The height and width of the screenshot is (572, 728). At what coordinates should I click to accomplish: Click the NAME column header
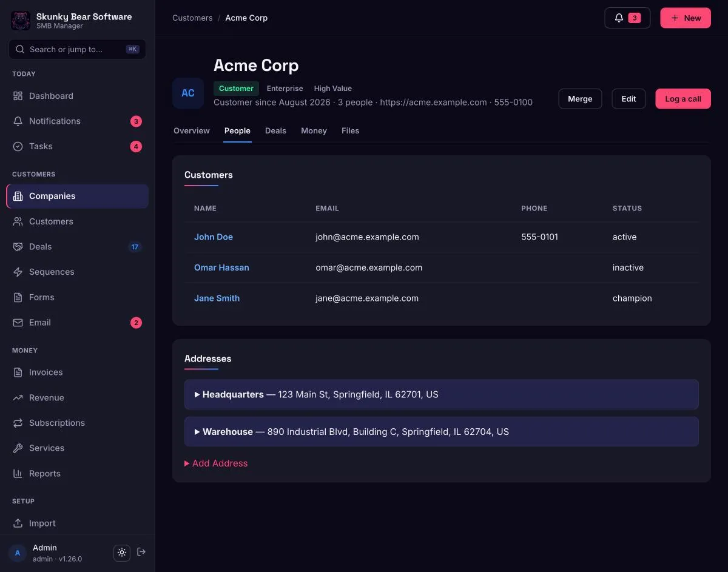click(205, 208)
